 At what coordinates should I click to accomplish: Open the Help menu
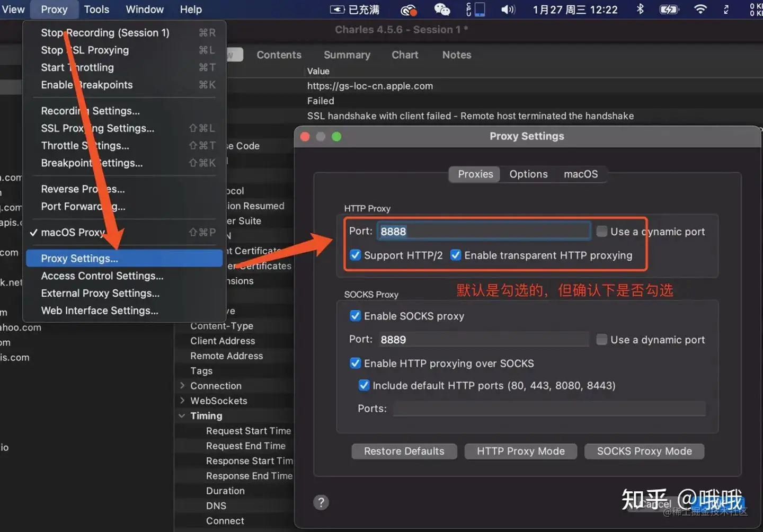(191, 10)
